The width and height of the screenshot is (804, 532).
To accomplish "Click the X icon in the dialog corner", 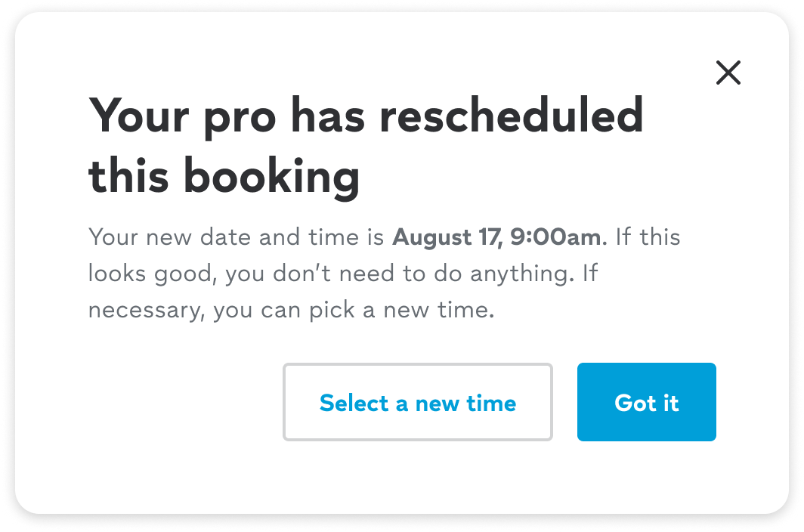I will click(728, 73).
